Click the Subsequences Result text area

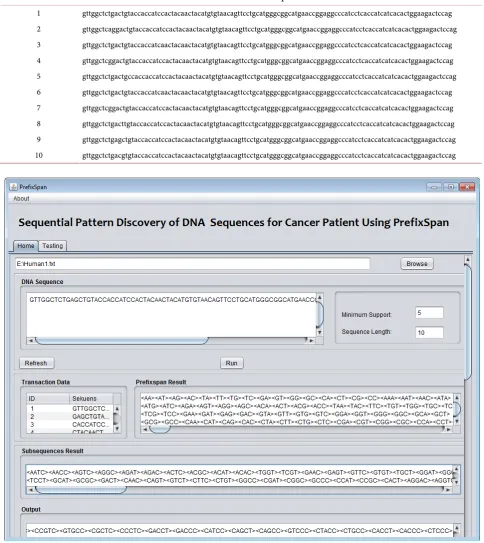tap(239, 476)
